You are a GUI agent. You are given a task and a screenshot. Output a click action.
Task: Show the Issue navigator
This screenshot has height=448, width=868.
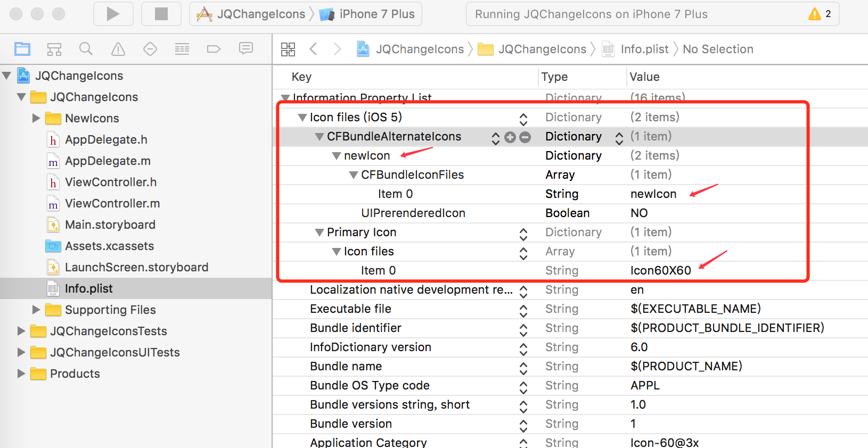(x=118, y=49)
